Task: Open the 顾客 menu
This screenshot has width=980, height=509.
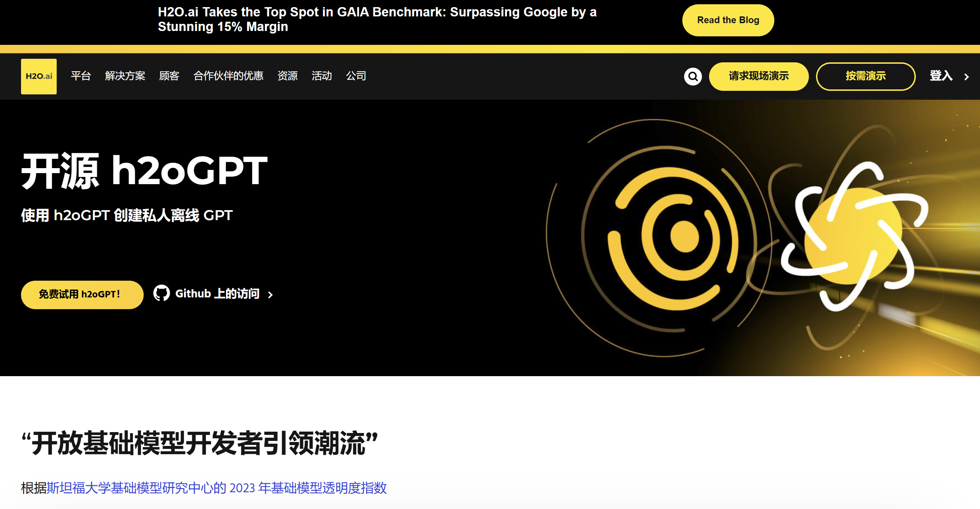Action: click(169, 76)
